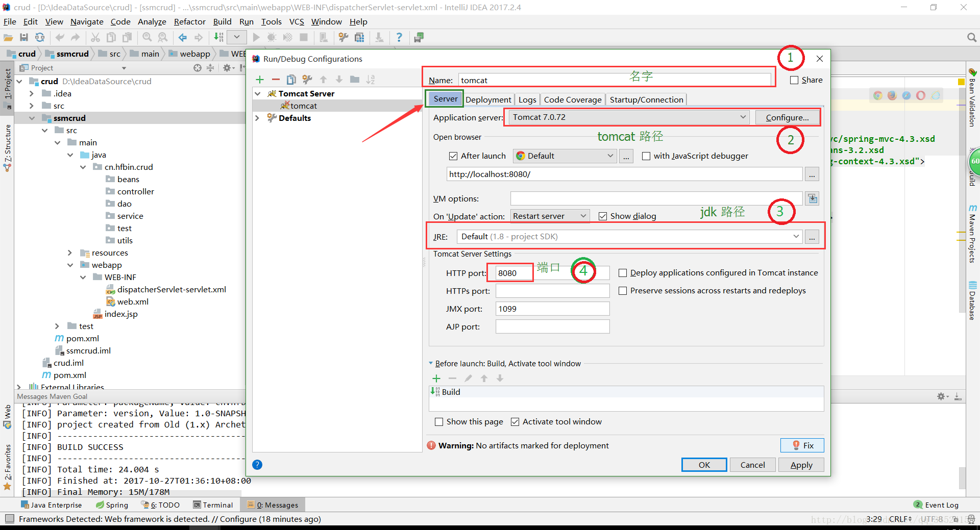Viewport: 980px width, 530px height.
Task: Expand Defaults tree node
Action: pyautogui.click(x=258, y=118)
